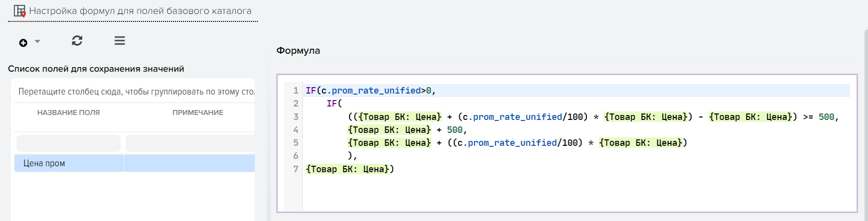Click the {Товар БК: Цена} token on line 7
This screenshot has height=221, width=868.
tap(347, 169)
